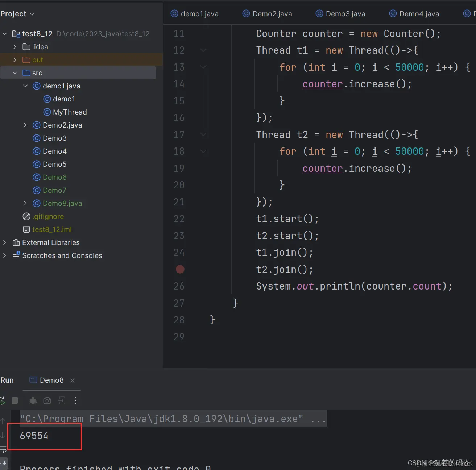The image size is (476, 470).
Task: Open the Run tool window label
Action: pos(7,380)
